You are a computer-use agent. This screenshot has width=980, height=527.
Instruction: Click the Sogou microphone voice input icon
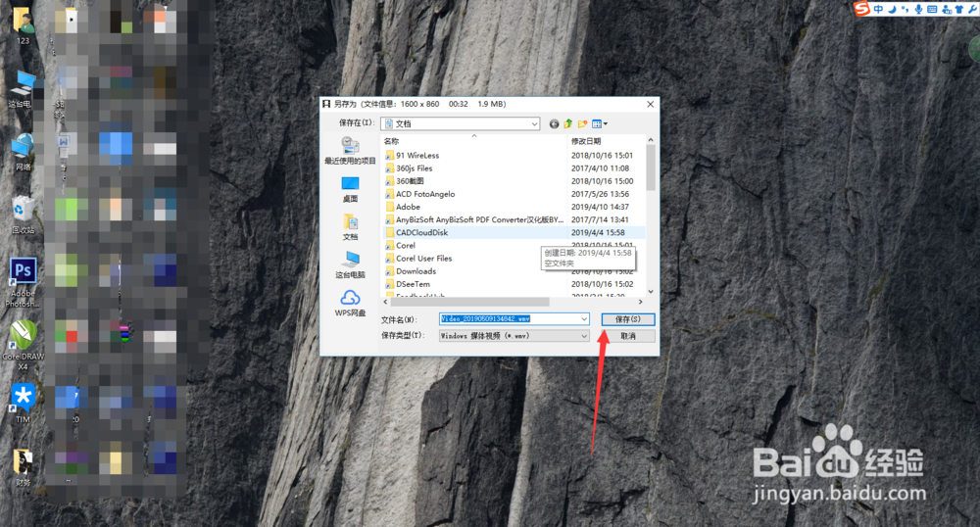coord(919,10)
